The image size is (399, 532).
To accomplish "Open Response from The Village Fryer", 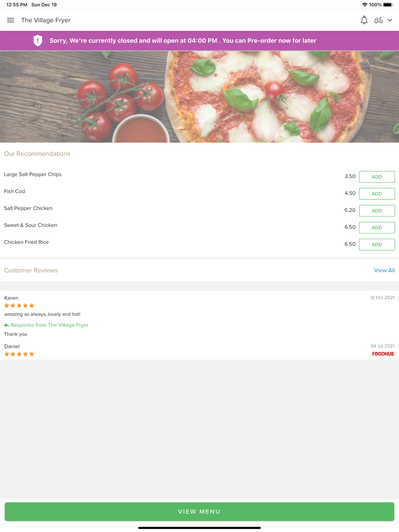I will [x=49, y=325].
